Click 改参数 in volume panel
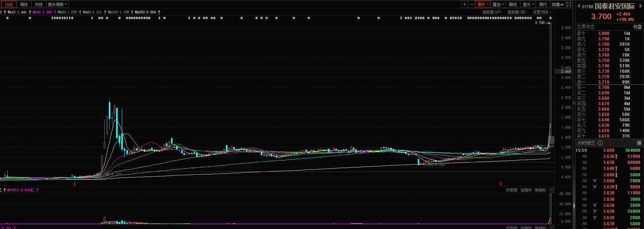This screenshot has width=644, height=229. pyautogui.click(x=511, y=190)
